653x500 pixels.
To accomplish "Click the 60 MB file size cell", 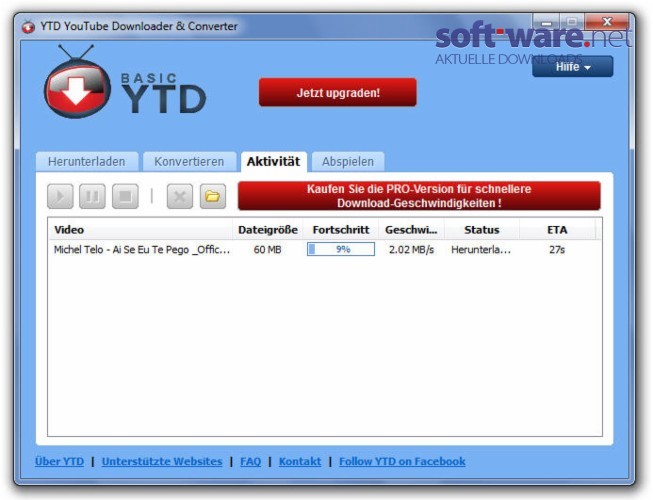I will 268,250.
